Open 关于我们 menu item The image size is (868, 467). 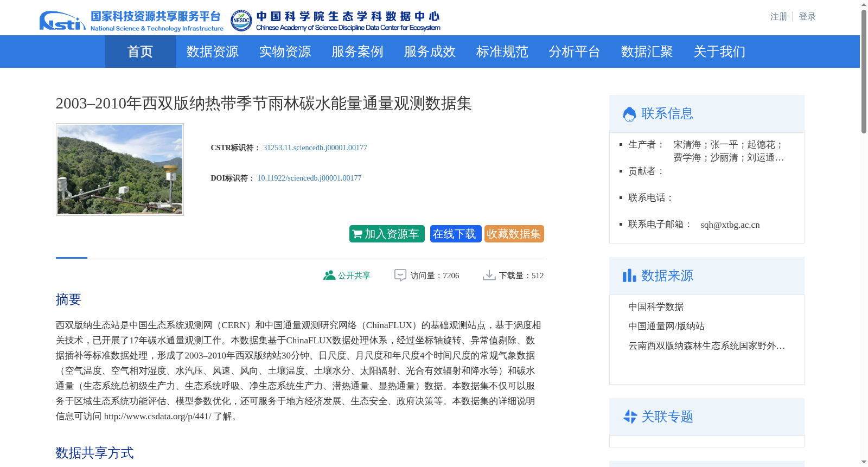719,52
